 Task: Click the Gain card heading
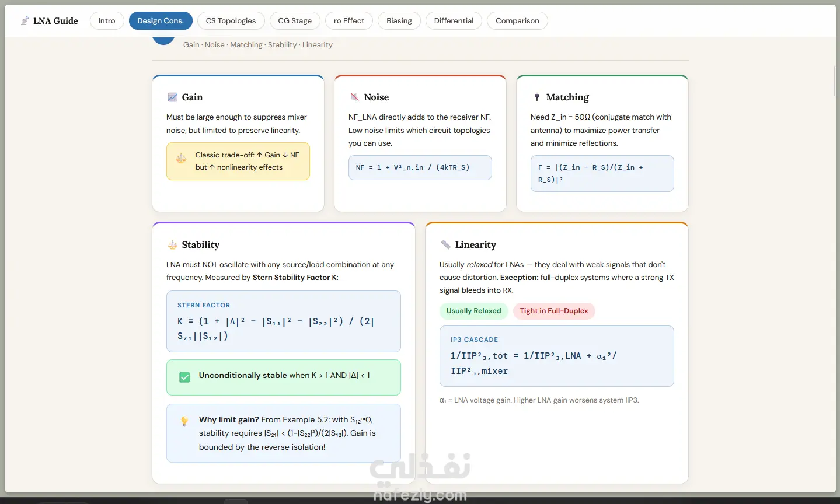click(192, 97)
